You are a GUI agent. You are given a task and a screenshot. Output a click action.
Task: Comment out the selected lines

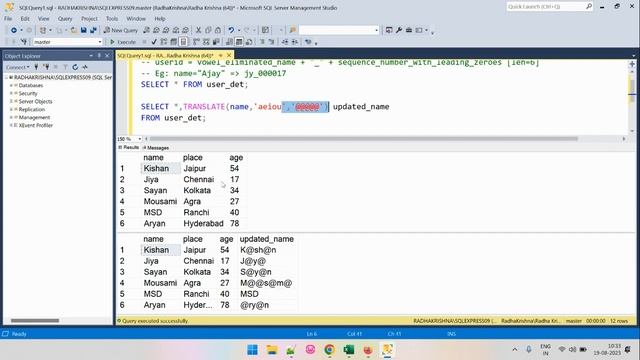tap(262, 42)
